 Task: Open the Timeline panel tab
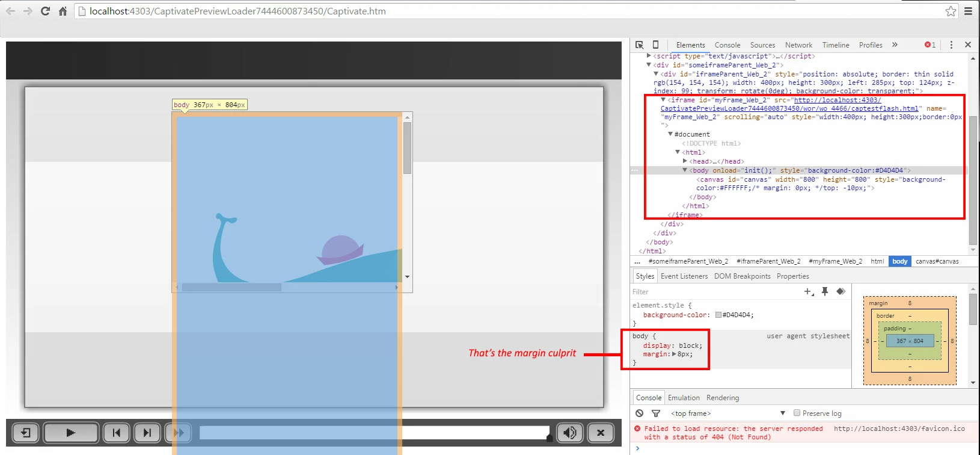836,45
